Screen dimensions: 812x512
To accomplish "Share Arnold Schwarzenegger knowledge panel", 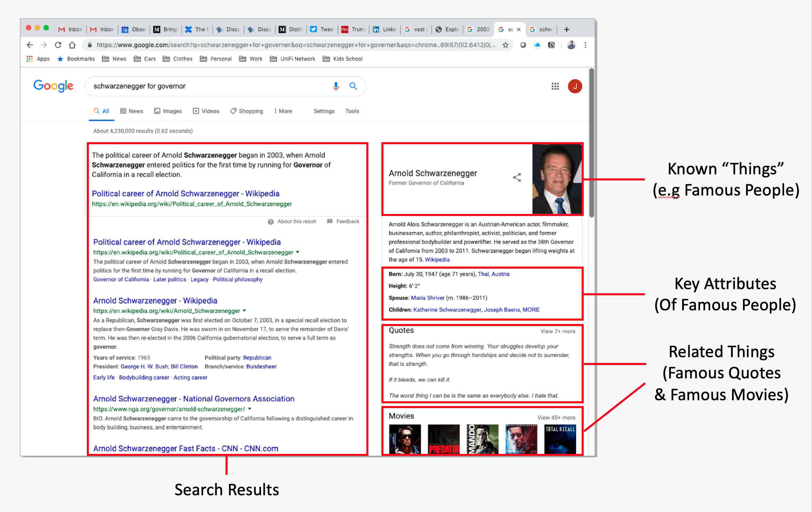I will pyautogui.click(x=517, y=177).
